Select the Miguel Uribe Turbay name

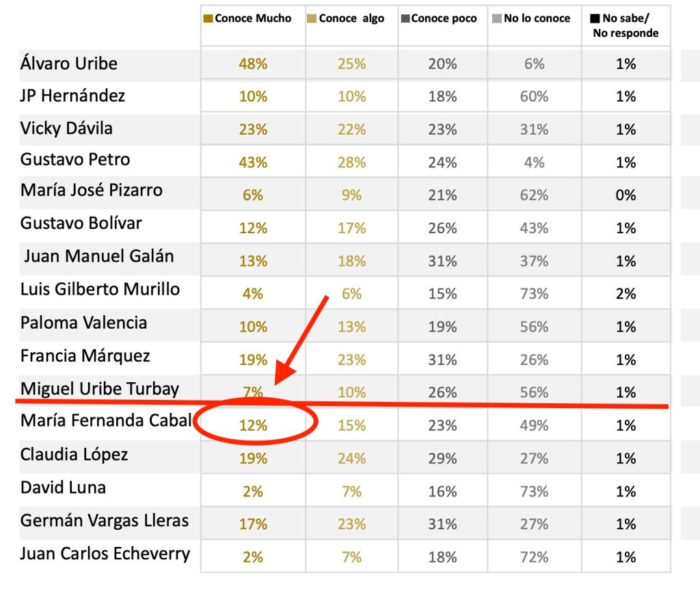click(x=100, y=389)
